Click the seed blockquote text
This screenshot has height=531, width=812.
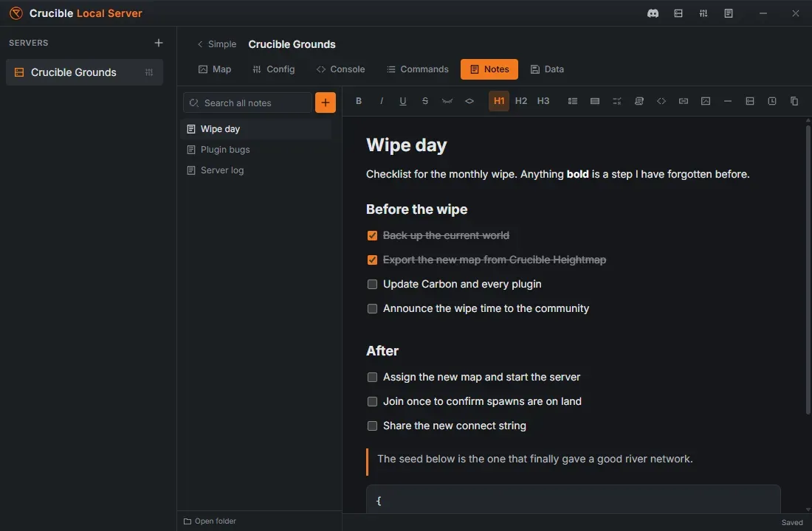(x=535, y=459)
